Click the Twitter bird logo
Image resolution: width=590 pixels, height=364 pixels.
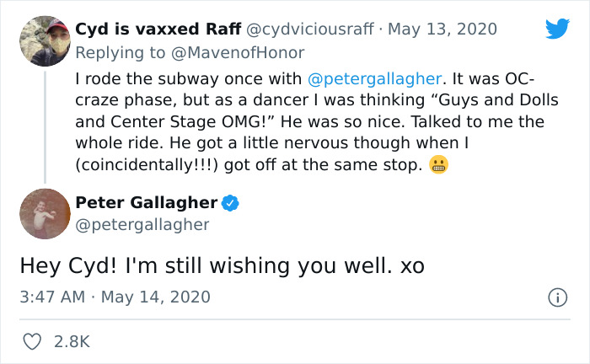tap(557, 29)
